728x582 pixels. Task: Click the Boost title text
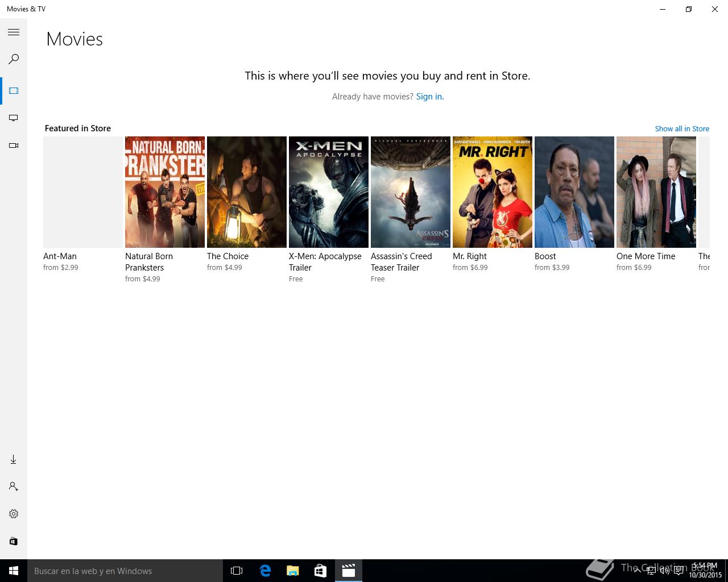tap(545, 256)
